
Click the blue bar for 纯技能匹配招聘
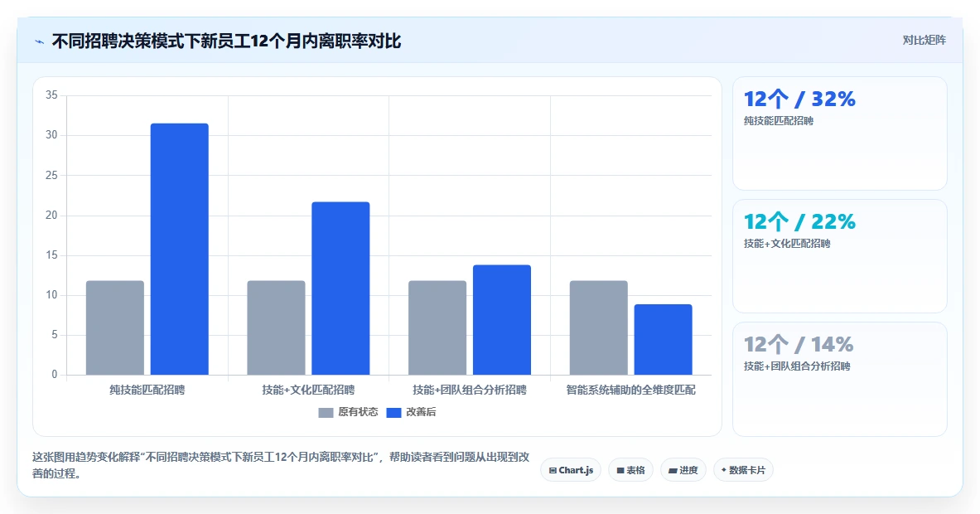click(180, 249)
